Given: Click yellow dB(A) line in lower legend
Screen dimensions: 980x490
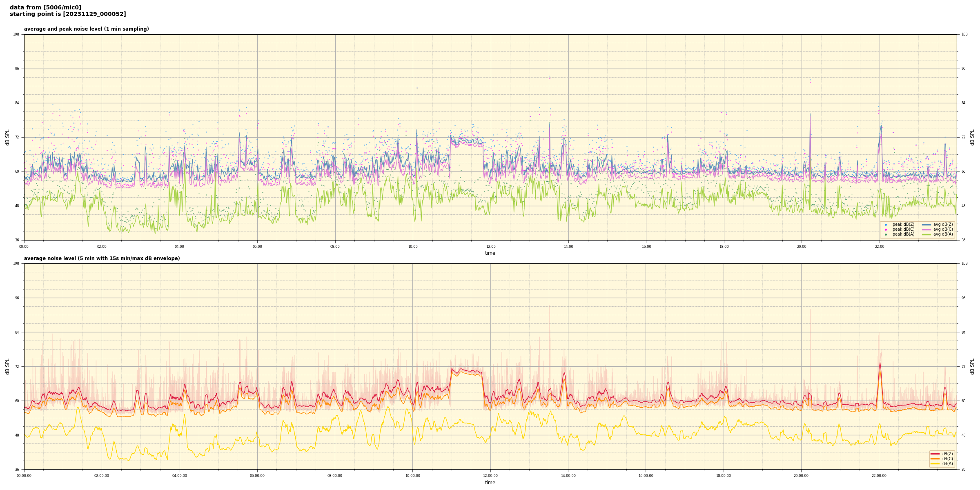Looking at the screenshot, I should coord(935,463).
